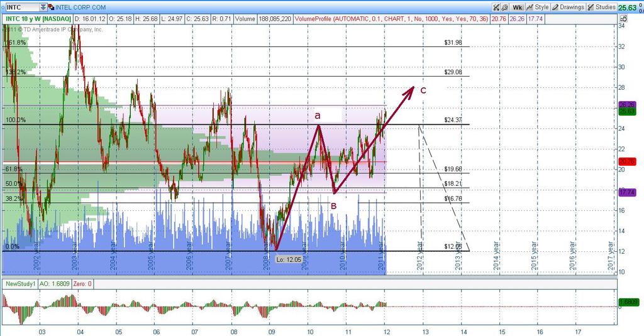Select the $24.37 Fibonacci level label
This screenshot has width=644, height=336.
click(x=453, y=120)
